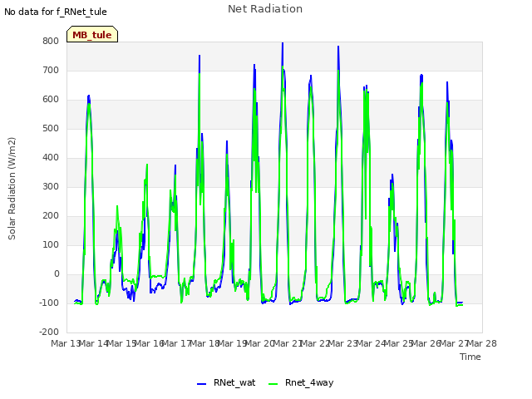Screen dimensions: 532x399
Task: Click the MB_tule site label box
Action: (x=92, y=34)
